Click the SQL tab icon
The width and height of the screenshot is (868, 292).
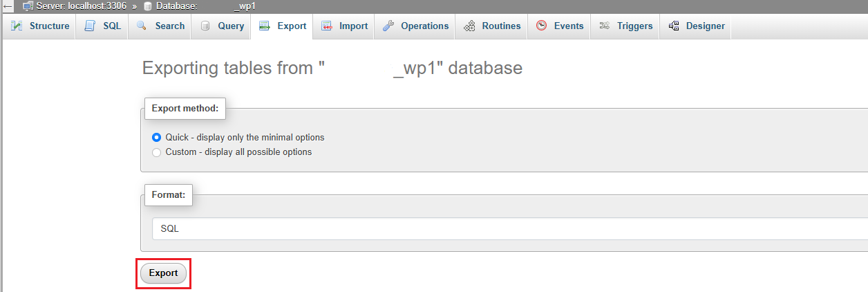pyautogui.click(x=90, y=26)
